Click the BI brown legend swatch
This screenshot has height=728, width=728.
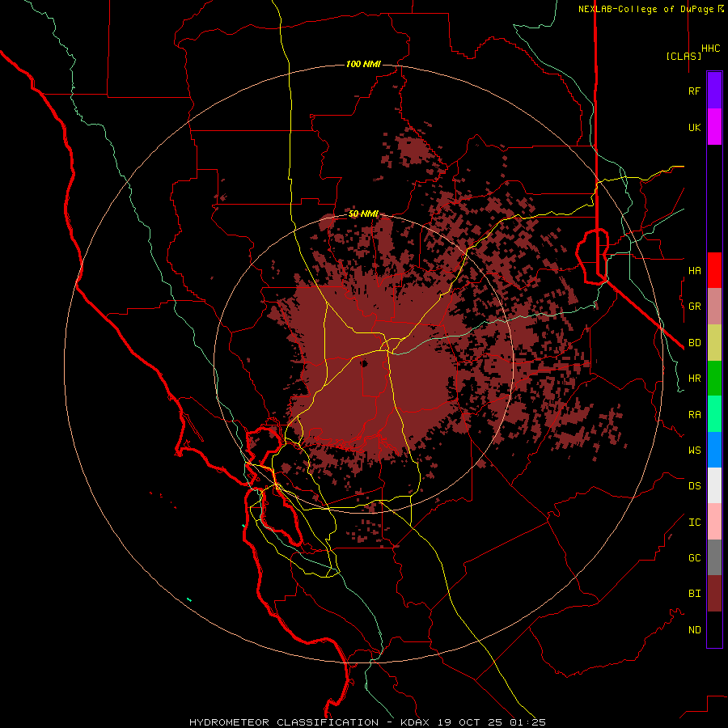click(714, 594)
